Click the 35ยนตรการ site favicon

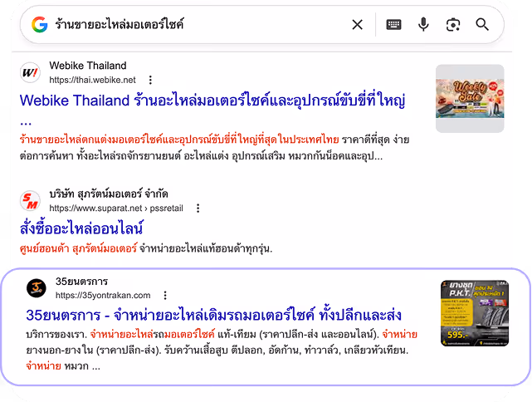pyautogui.click(x=37, y=288)
